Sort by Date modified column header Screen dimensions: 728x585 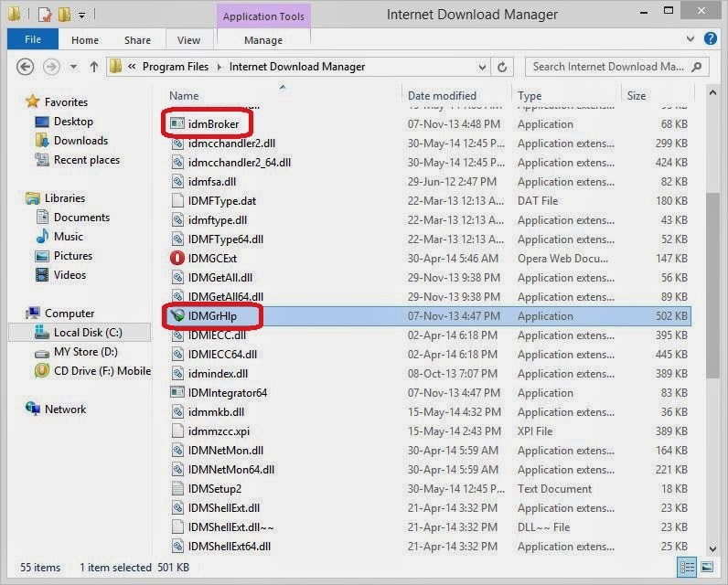pyautogui.click(x=442, y=96)
